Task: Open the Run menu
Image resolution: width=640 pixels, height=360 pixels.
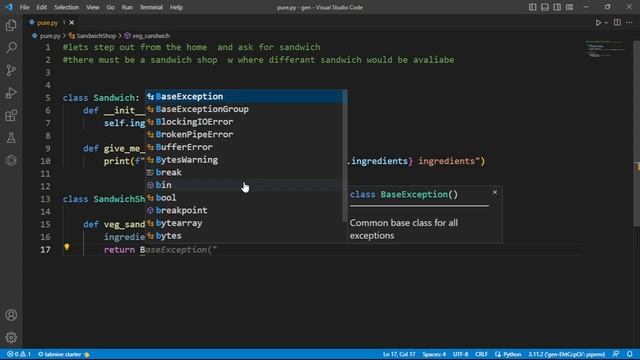Action: tap(127, 7)
